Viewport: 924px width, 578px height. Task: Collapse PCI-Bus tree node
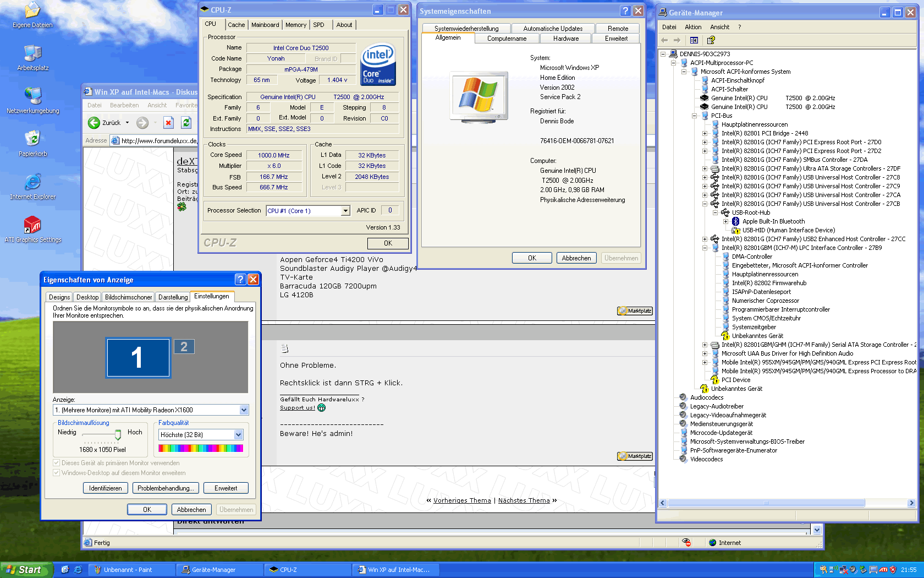694,116
